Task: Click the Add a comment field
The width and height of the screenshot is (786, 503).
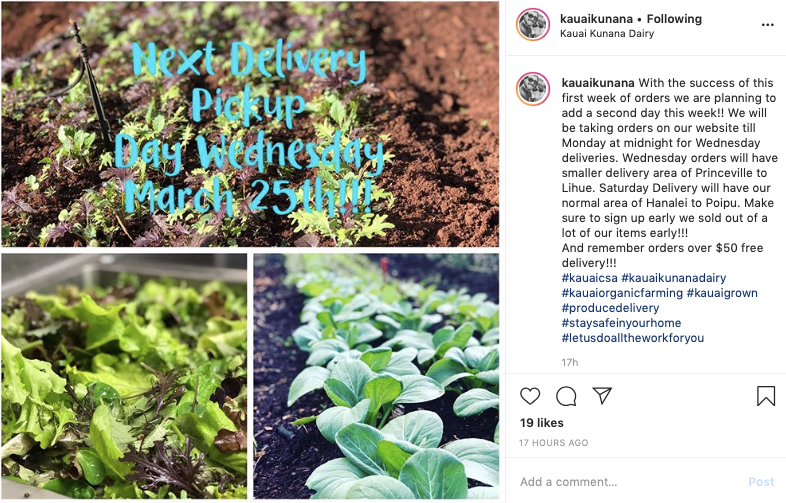Action: point(629,482)
